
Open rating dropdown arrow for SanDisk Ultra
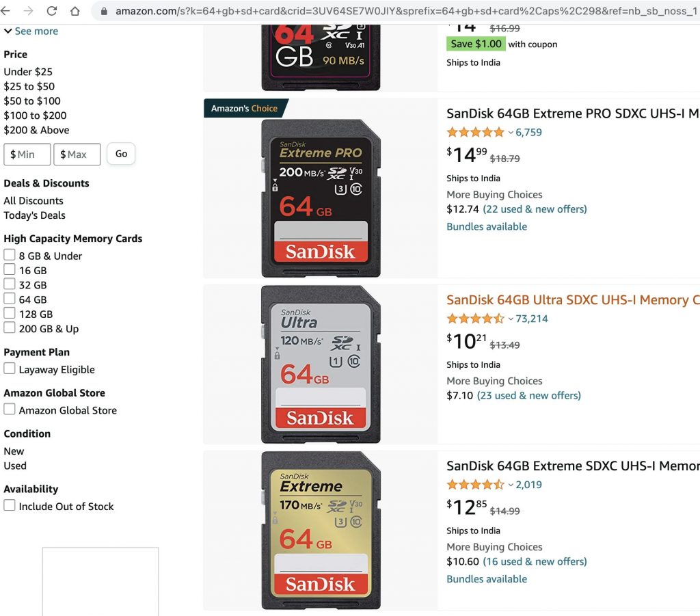tap(510, 319)
